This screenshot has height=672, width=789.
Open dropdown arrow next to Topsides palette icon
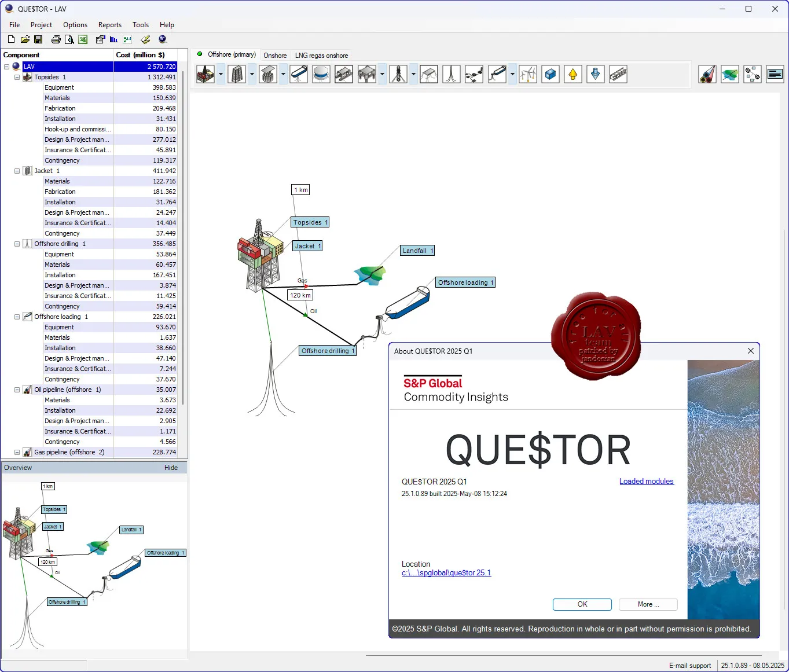click(221, 74)
